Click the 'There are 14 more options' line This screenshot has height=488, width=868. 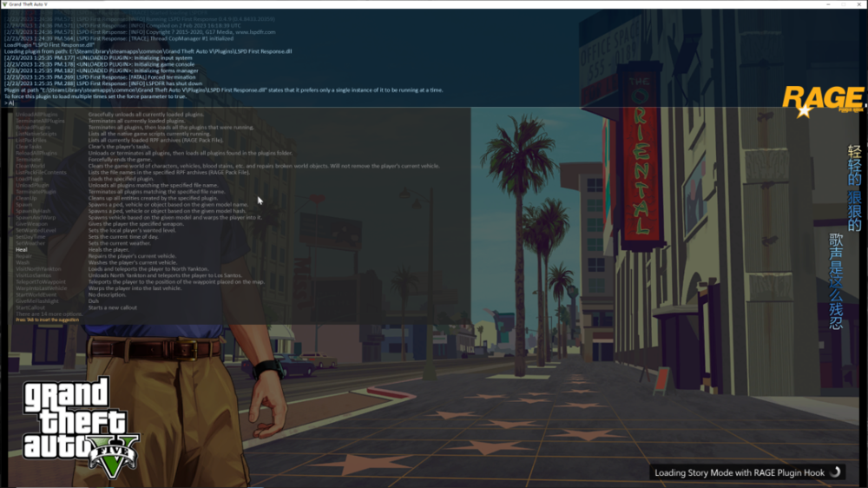click(47, 313)
